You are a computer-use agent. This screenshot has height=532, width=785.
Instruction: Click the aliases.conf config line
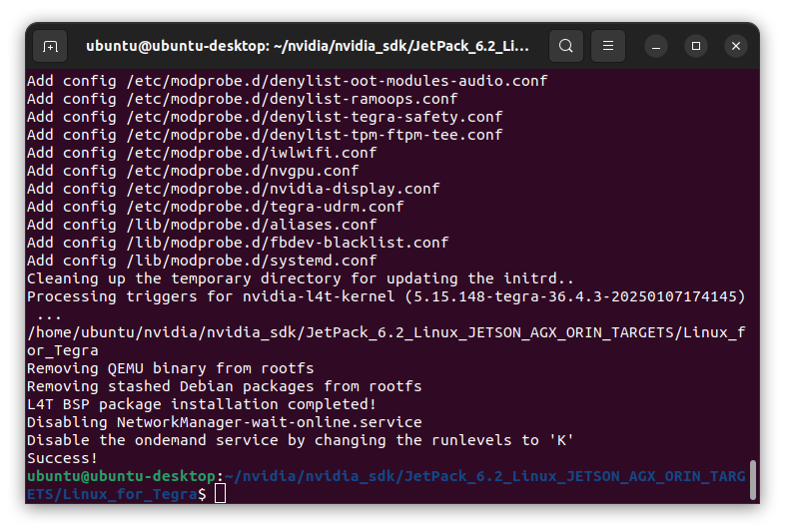pyautogui.click(x=202, y=225)
